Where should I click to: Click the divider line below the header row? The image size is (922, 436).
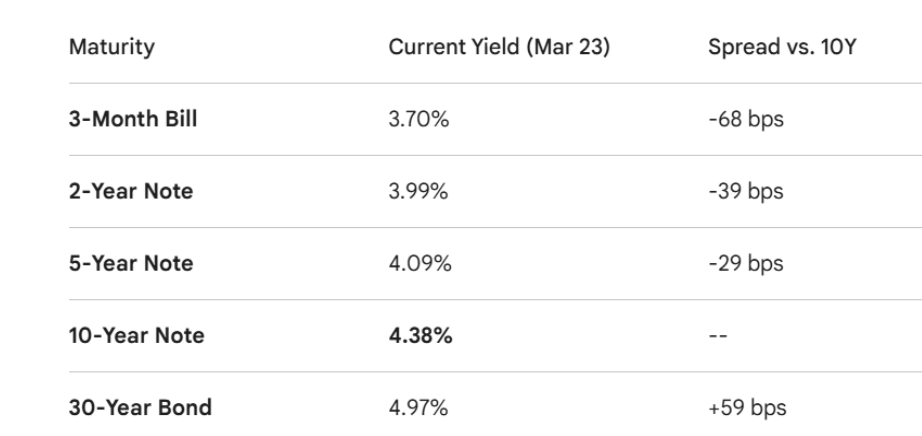[x=495, y=83]
